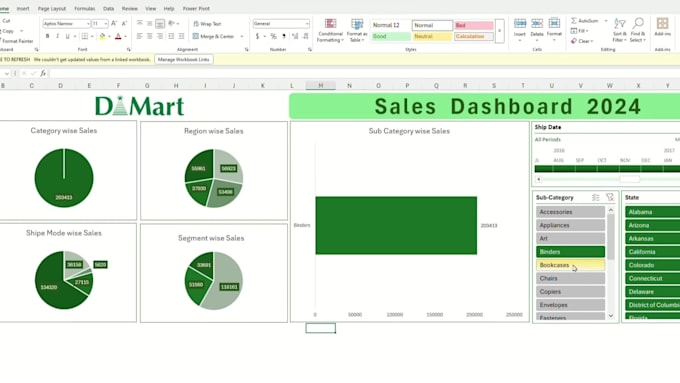Open the Power Pivot tab
The height and width of the screenshot is (383, 680).
[196, 8]
